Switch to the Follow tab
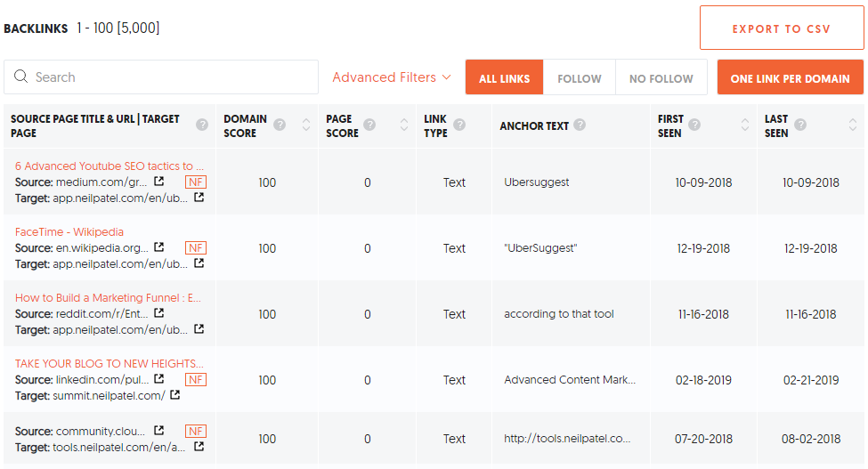Viewport: 868px width, 469px height. tap(579, 77)
